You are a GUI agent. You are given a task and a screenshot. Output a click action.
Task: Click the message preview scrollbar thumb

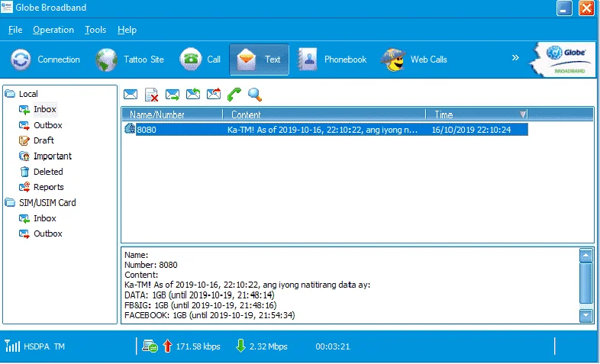click(x=585, y=283)
